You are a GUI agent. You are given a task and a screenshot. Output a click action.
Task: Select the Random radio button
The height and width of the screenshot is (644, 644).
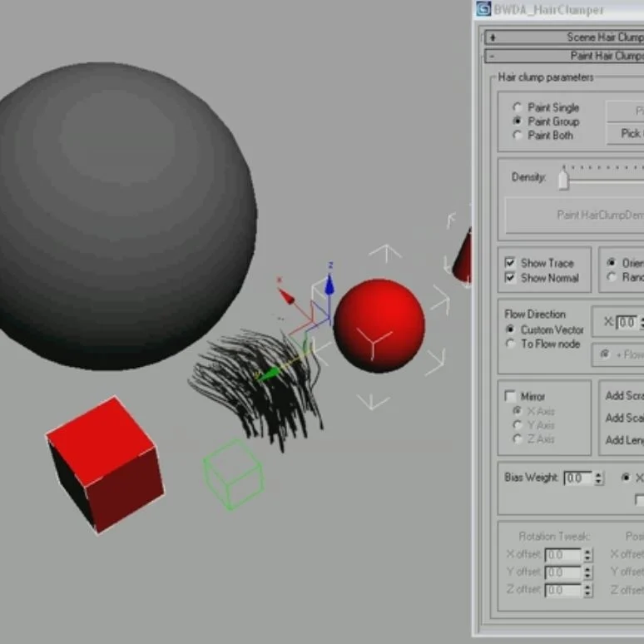612,277
